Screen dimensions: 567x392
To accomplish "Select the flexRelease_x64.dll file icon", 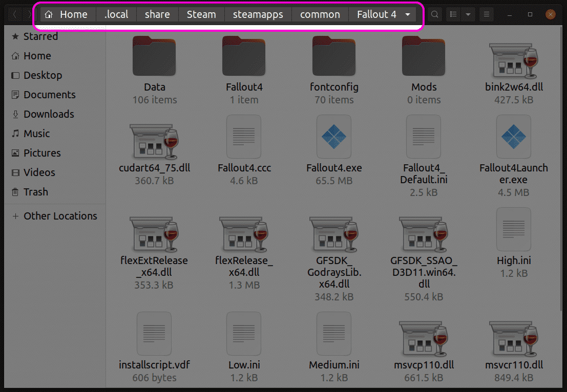I will tap(244, 234).
